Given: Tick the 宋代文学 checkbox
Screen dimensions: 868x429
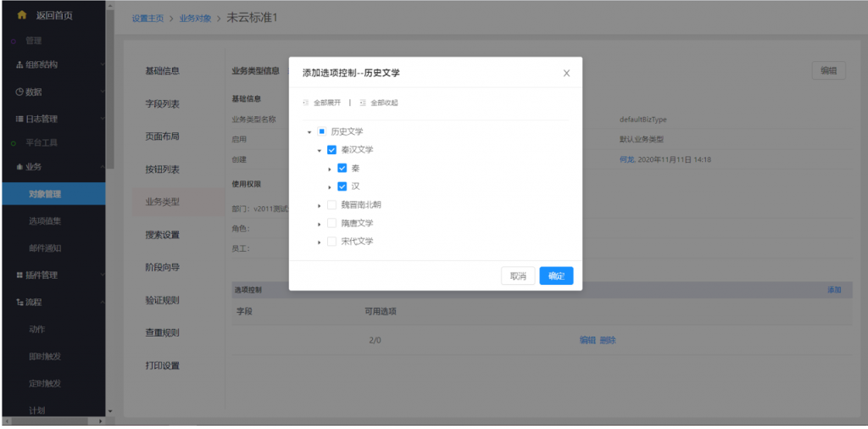Looking at the screenshot, I should [331, 242].
